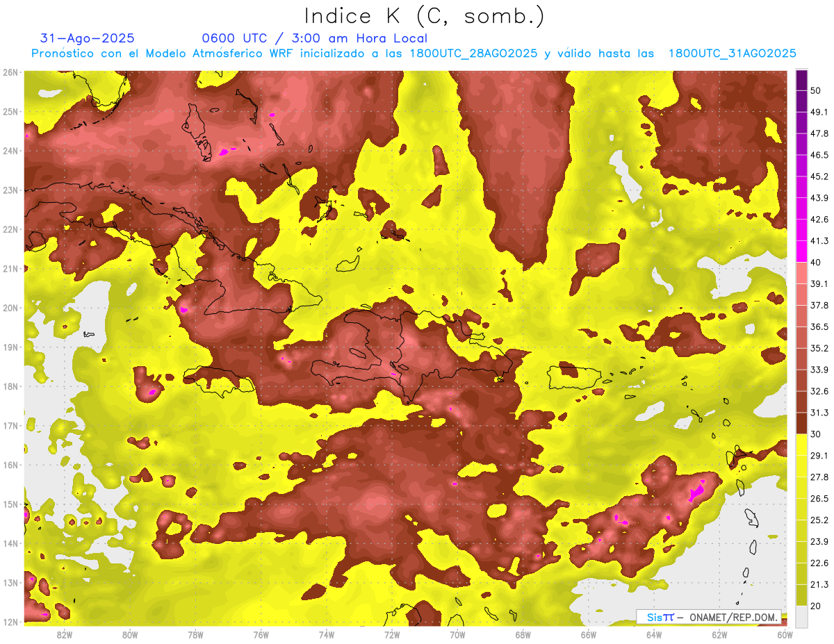
Task: Click the '0600 UTC / 3:00 am Hora Local' text
Action: pos(314,38)
